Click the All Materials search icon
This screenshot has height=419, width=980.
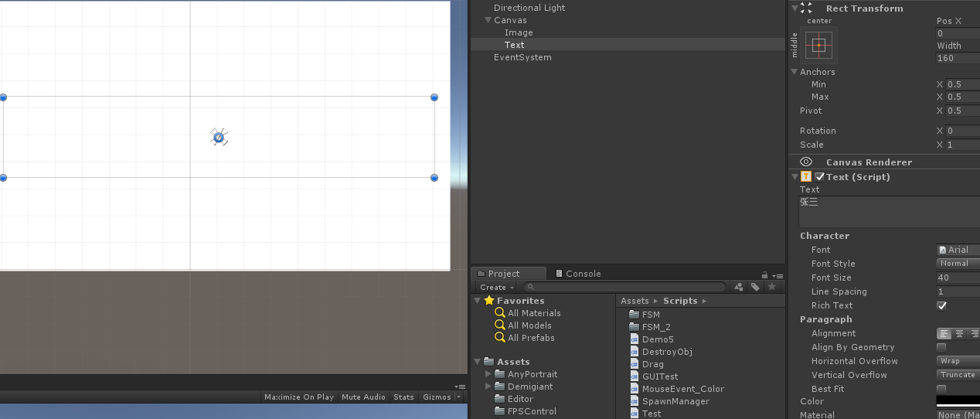[x=500, y=313]
